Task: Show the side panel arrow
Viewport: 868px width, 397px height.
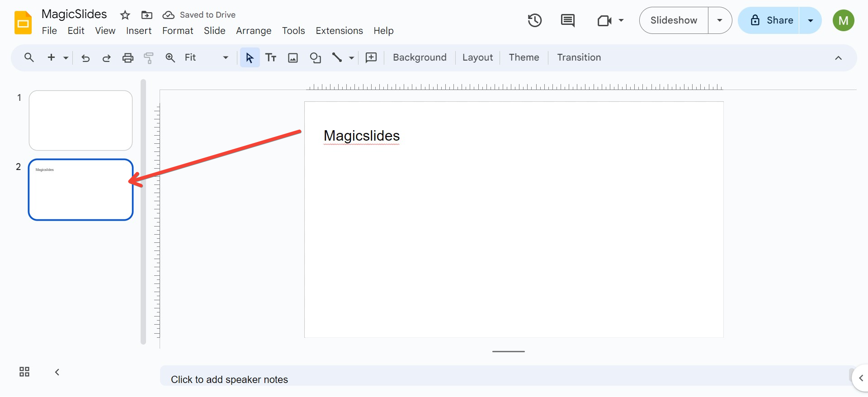Action: (x=861, y=378)
